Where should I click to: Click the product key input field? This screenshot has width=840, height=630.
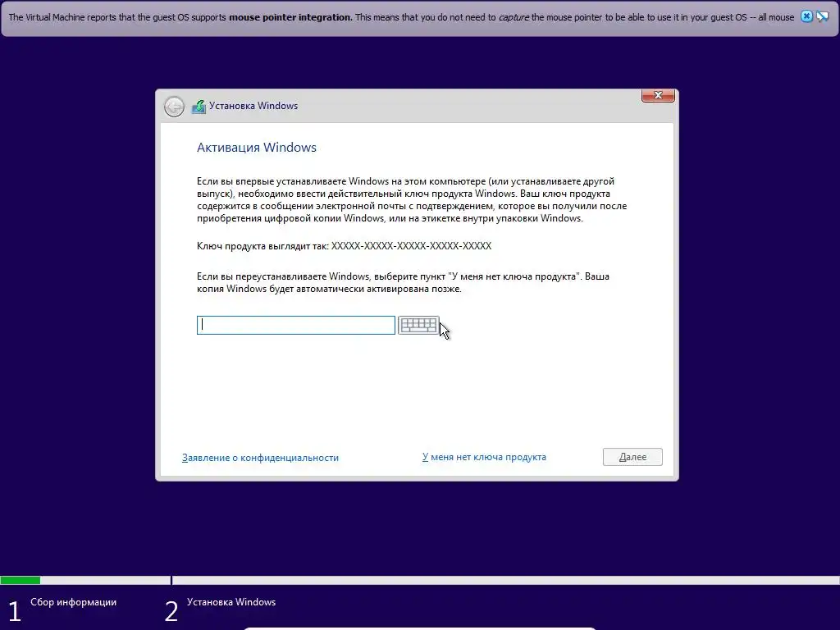click(x=295, y=325)
